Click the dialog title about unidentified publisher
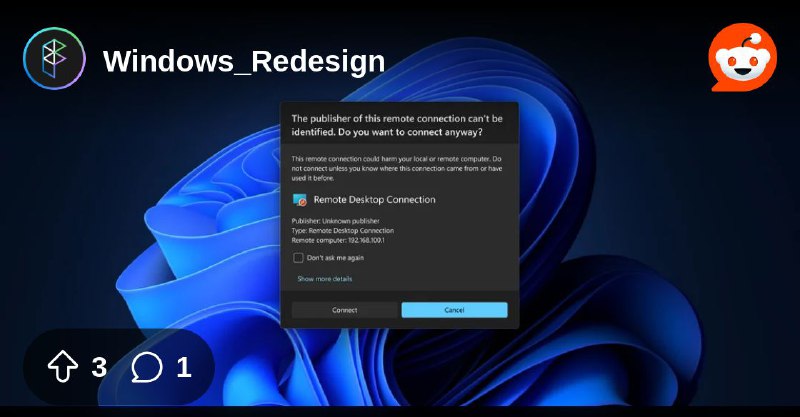Image resolution: width=800 pixels, height=417 pixels. pos(397,125)
